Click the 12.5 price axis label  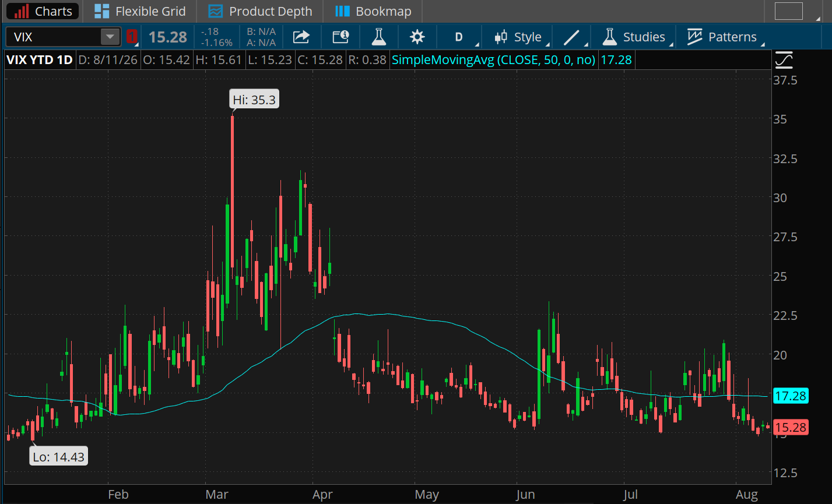pyautogui.click(x=785, y=473)
